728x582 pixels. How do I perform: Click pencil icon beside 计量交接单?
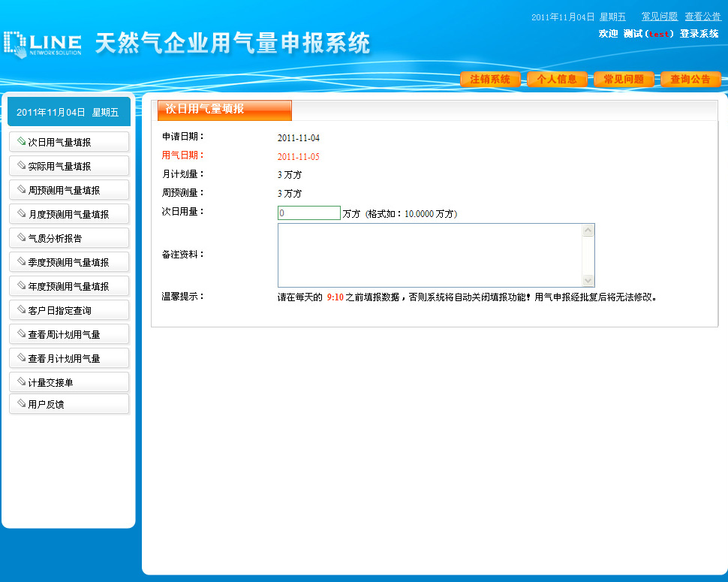[x=21, y=382]
